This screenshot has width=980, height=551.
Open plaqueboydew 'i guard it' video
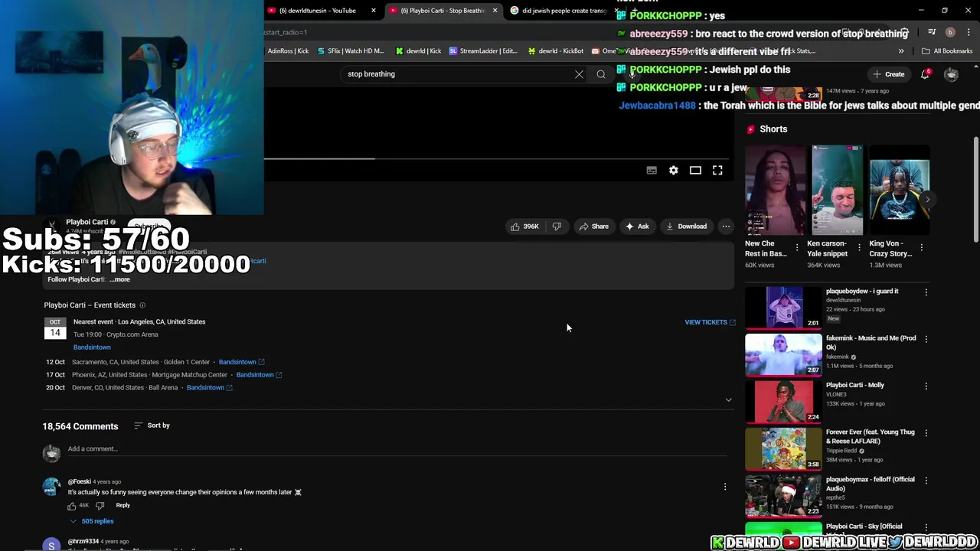(x=783, y=308)
